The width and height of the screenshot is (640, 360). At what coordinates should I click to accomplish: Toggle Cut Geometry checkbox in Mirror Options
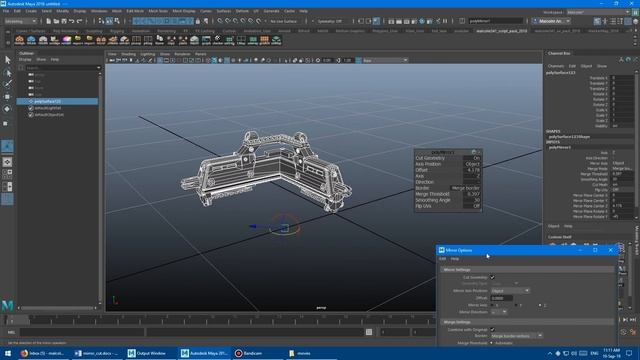pyautogui.click(x=492, y=278)
